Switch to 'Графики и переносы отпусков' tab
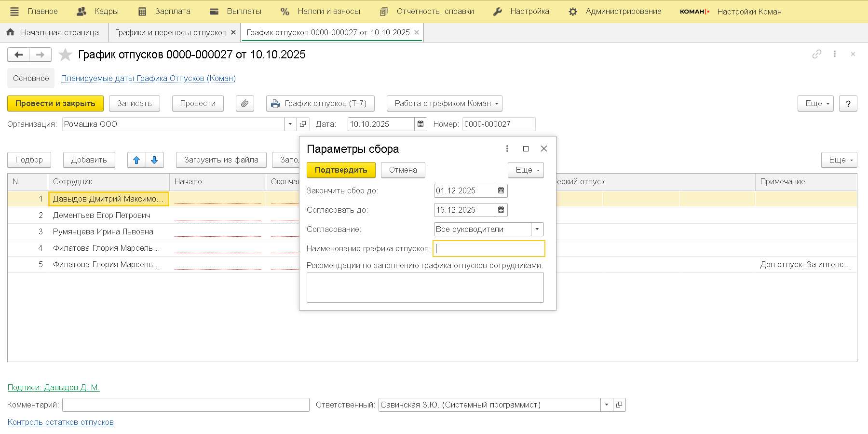This screenshot has width=868, height=434. [170, 32]
